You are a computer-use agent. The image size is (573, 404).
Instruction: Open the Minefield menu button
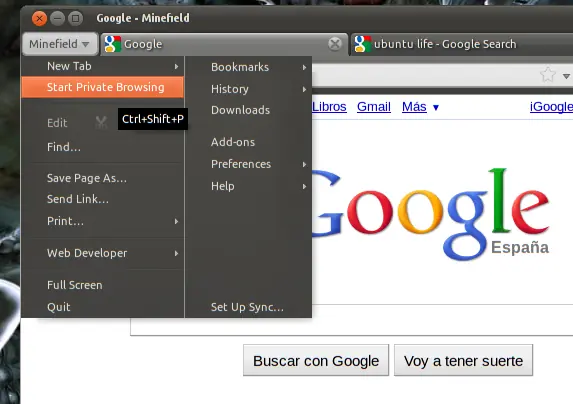(60, 44)
